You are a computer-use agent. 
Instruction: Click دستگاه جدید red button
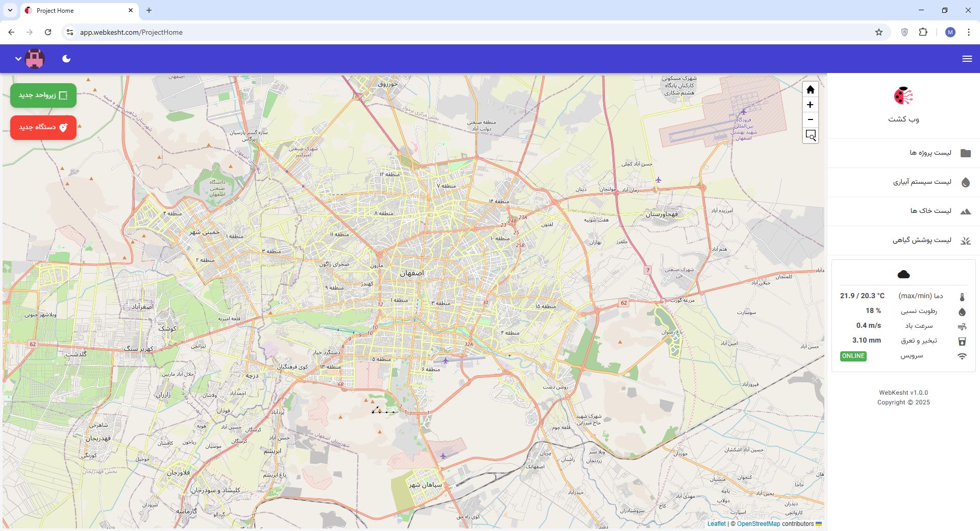43,127
